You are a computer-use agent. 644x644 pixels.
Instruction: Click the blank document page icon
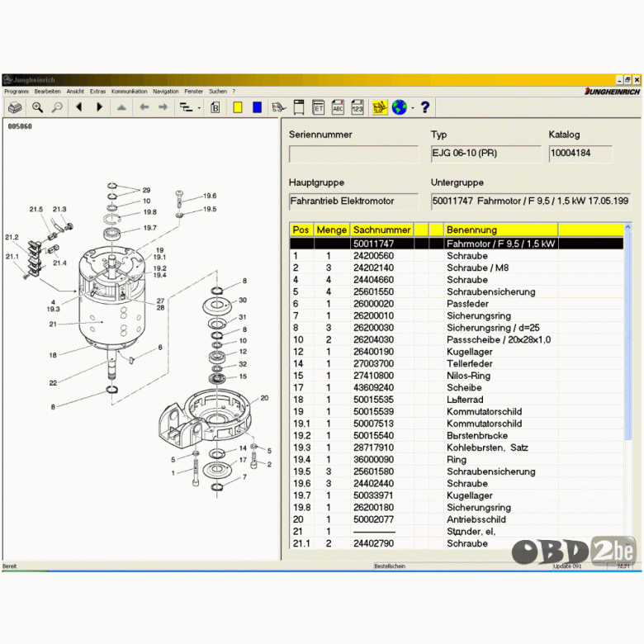[299, 107]
